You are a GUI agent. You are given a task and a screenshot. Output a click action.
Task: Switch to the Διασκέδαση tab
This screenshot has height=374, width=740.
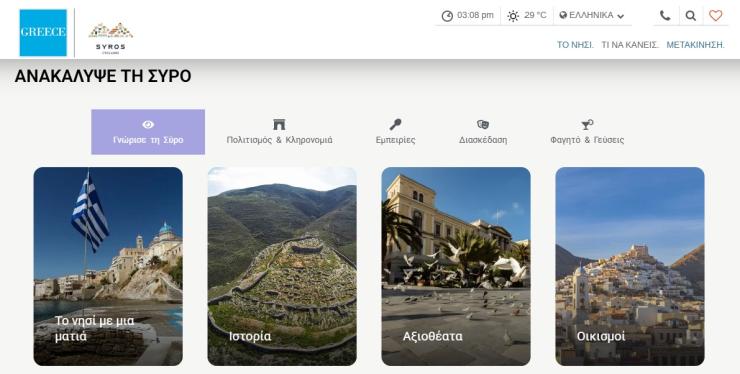point(483,132)
